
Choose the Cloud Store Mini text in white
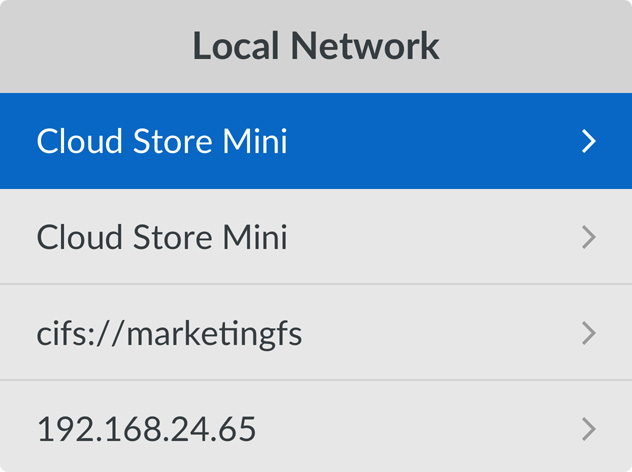coord(162,141)
